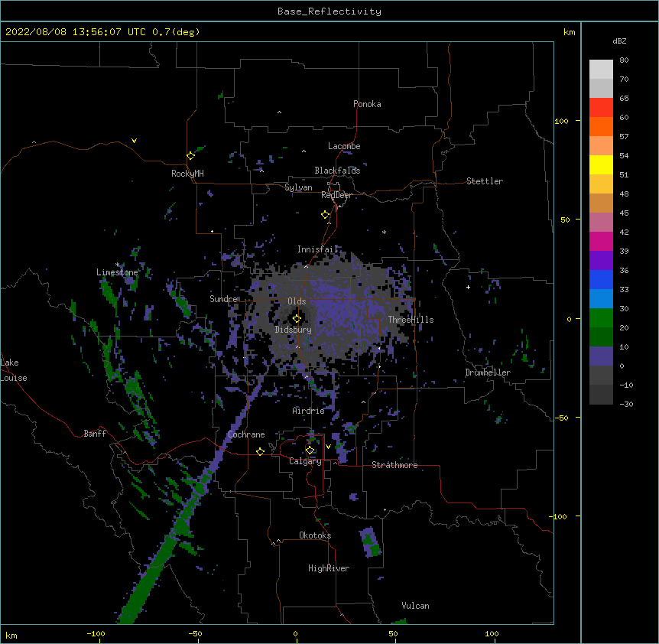The image size is (659, 644).
Task: Click the 70 dBZ light gray swatch
Action: [x=601, y=70]
